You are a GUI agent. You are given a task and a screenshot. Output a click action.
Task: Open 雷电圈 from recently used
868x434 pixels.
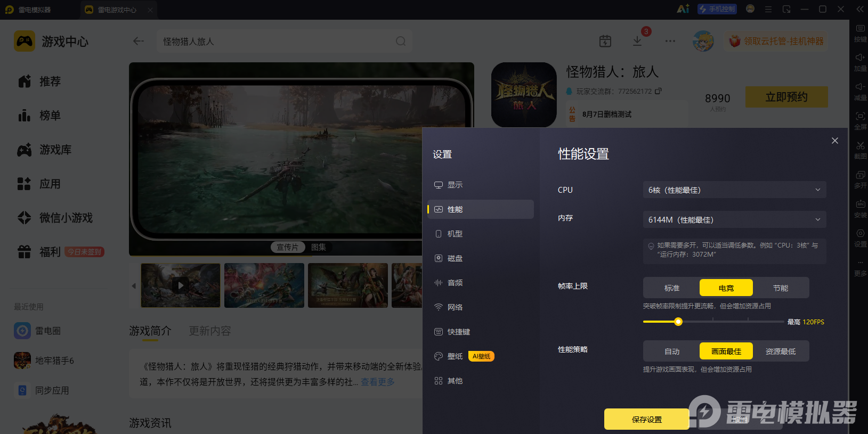tap(37, 331)
